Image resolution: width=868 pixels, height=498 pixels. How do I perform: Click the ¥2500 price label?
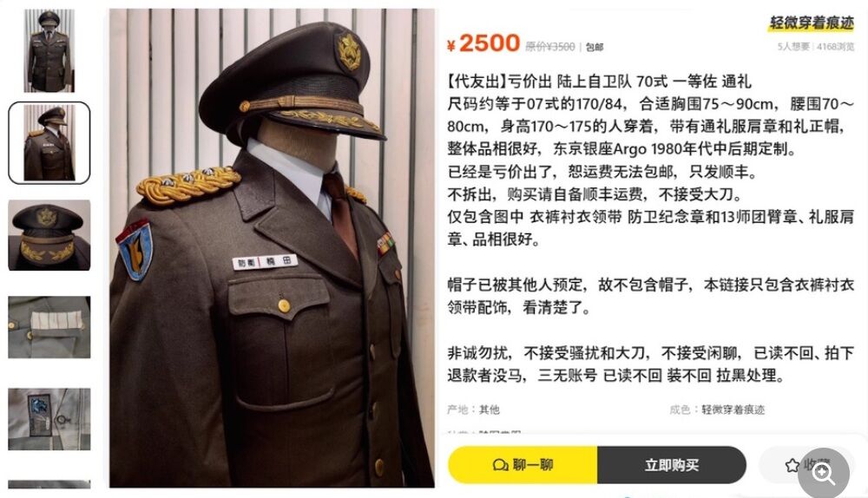[x=483, y=43]
